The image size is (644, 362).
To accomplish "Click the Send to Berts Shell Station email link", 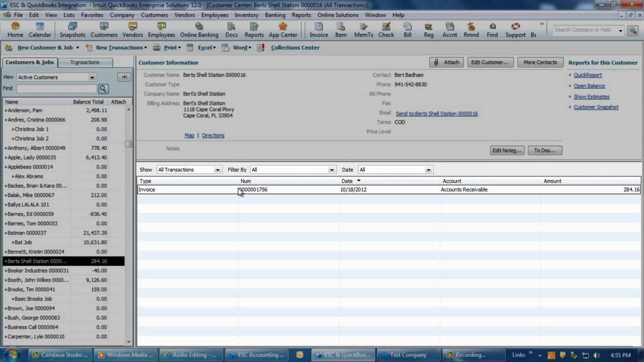I will 437,114.
